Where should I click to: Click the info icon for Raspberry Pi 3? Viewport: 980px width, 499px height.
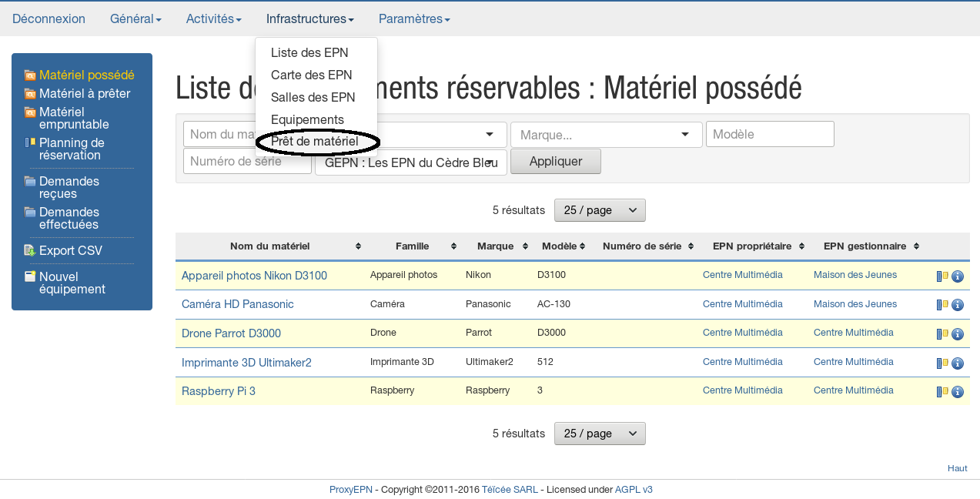(x=958, y=392)
